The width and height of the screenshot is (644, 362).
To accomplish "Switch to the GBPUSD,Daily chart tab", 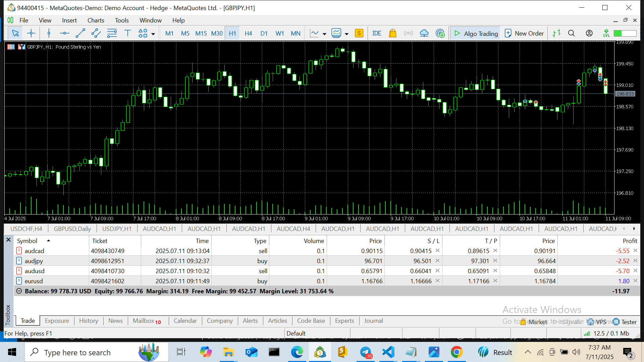I will tap(72, 229).
